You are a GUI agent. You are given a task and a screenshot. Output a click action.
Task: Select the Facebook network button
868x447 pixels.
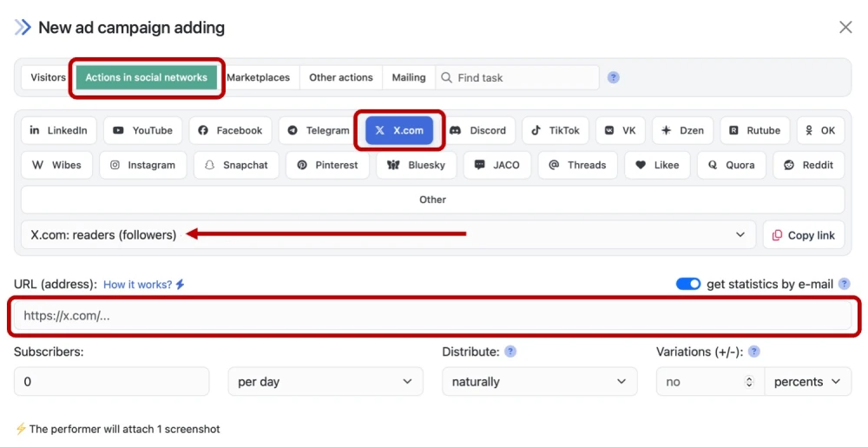(230, 130)
